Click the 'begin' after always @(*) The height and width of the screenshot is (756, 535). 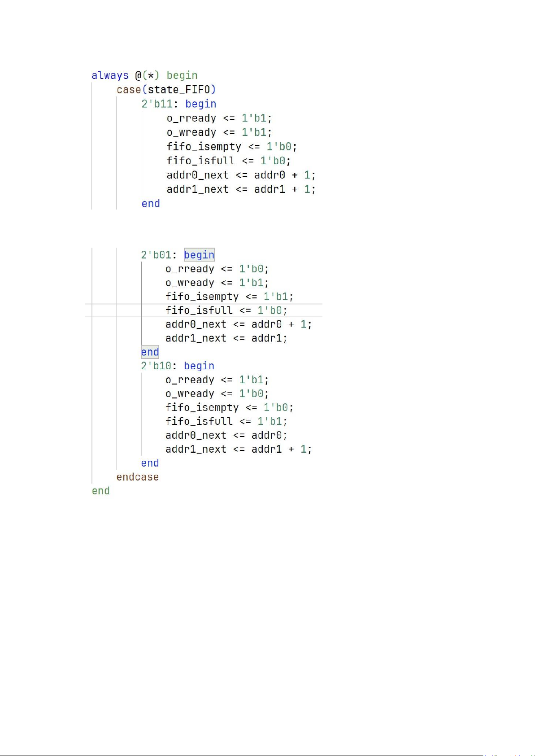coord(182,75)
